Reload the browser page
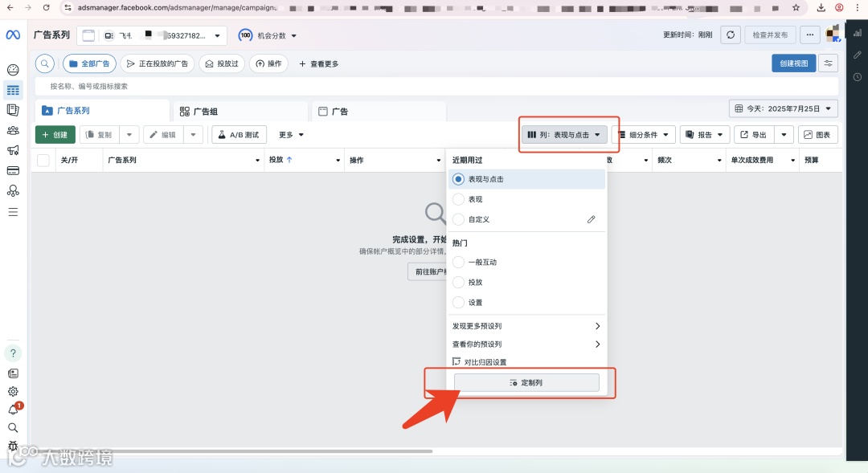Viewport: 868px width, 473px height. pos(46,8)
